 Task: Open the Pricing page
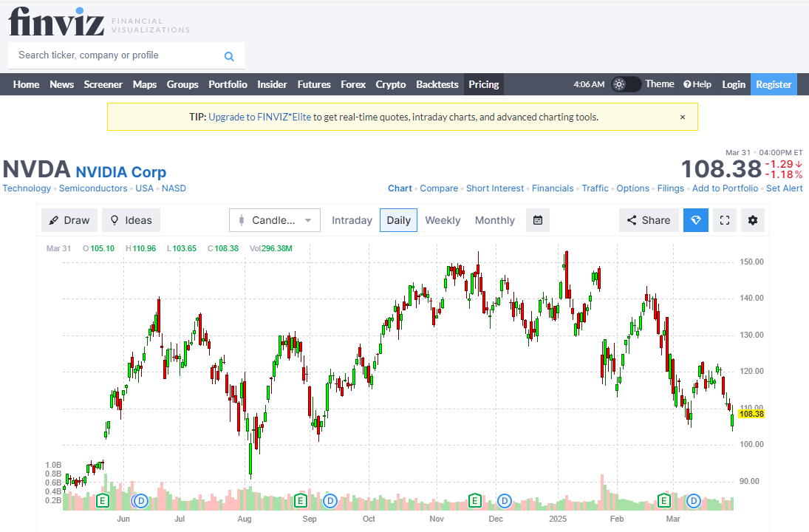[483, 84]
